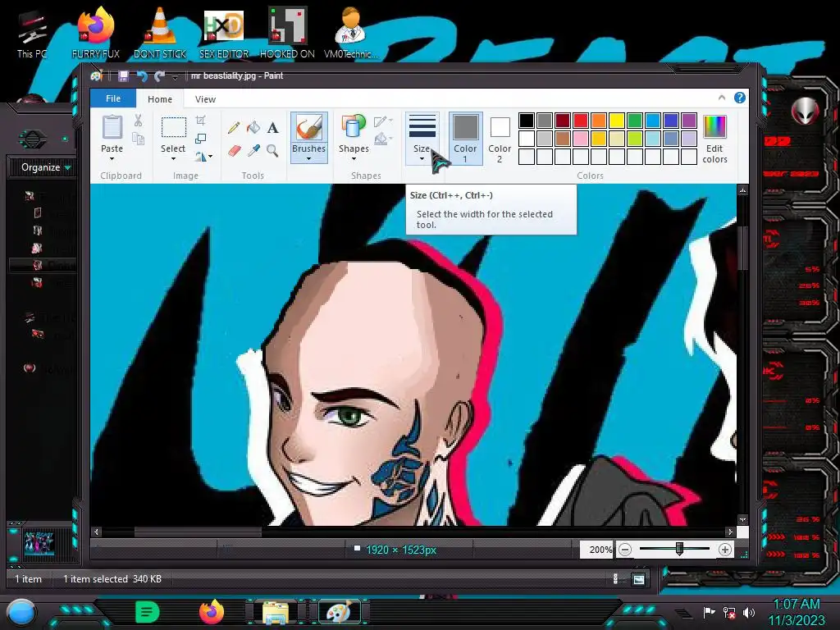Expand the Brushes dropdown arrow
Image resolution: width=840 pixels, height=630 pixels.
pyautogui.click(x=308, y=159)
